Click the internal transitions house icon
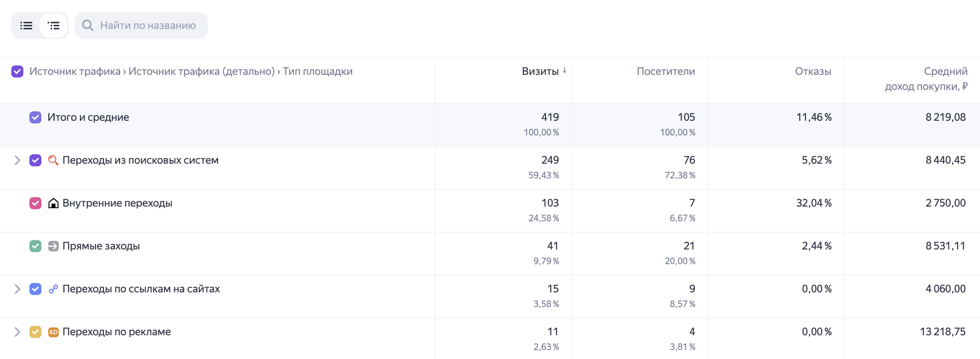 point(53,203)
